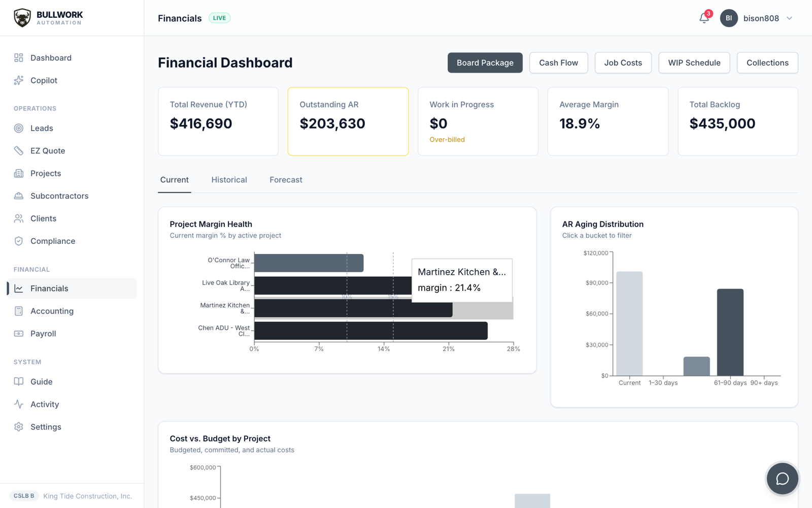Click the Activity pulse icon
The height and width of the screenshot is (508, 812).
click(19, 404)
